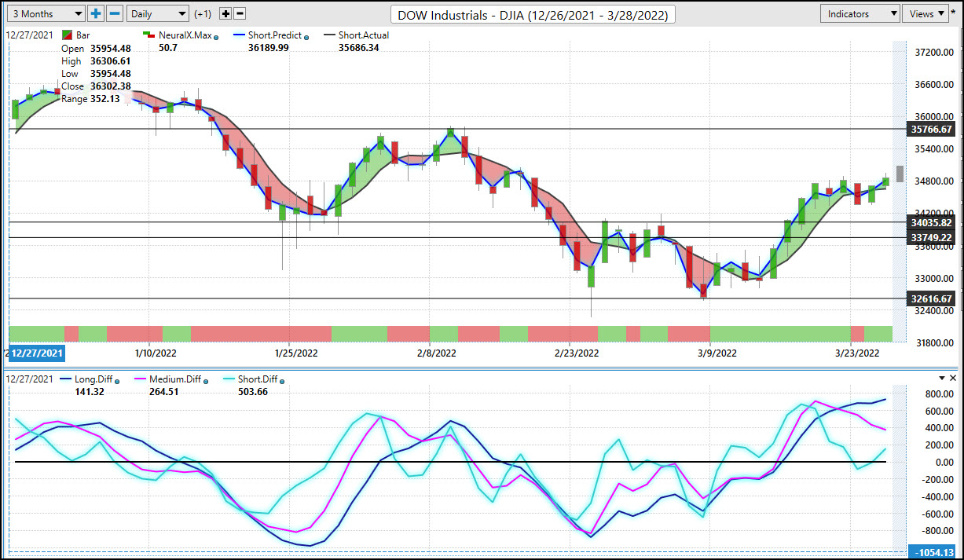Viewport: 964px width, 560px height.
Task: Click the Close price value 36302.38
Action: [x=110, y=86]
